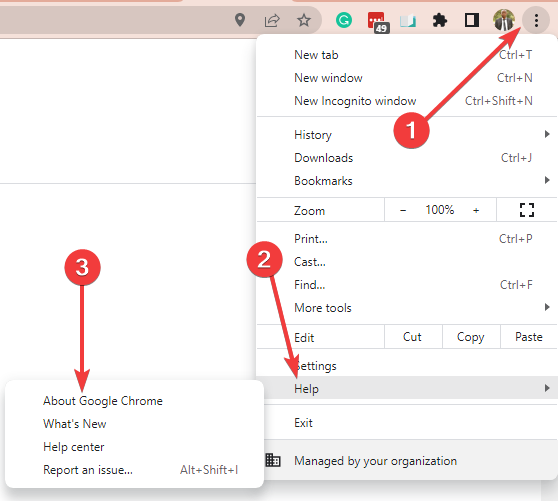Click the organization building icon
Image resolution: width=558 pixels, height=501 pixels.
(x=273, y=460)
